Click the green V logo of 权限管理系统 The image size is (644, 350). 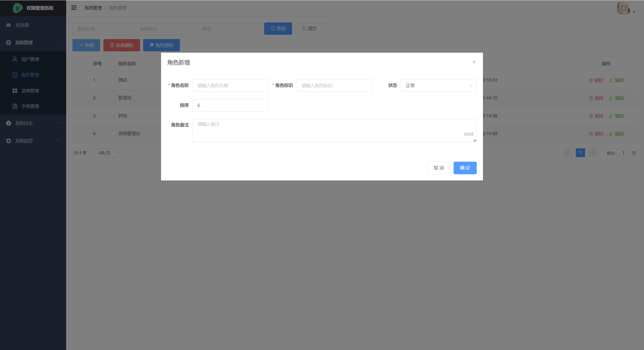pyautogui.click(x=18, y=8)
